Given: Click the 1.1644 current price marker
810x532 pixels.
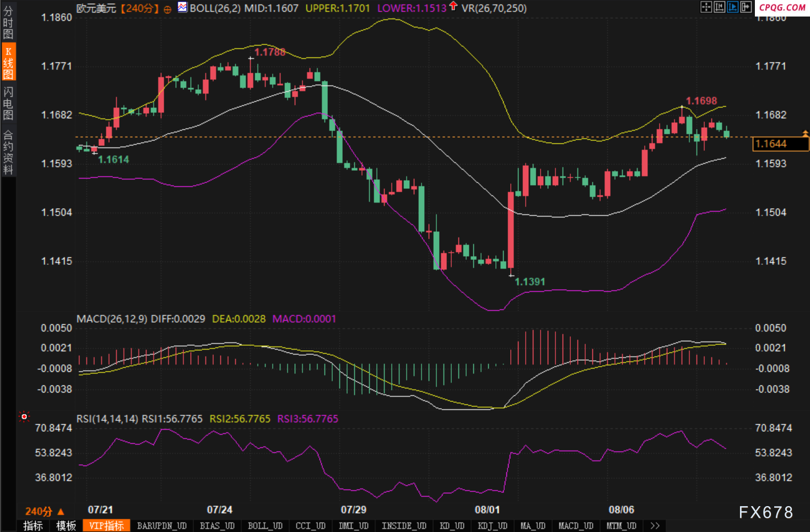Looking at the screenshot, I should (780, 144).
